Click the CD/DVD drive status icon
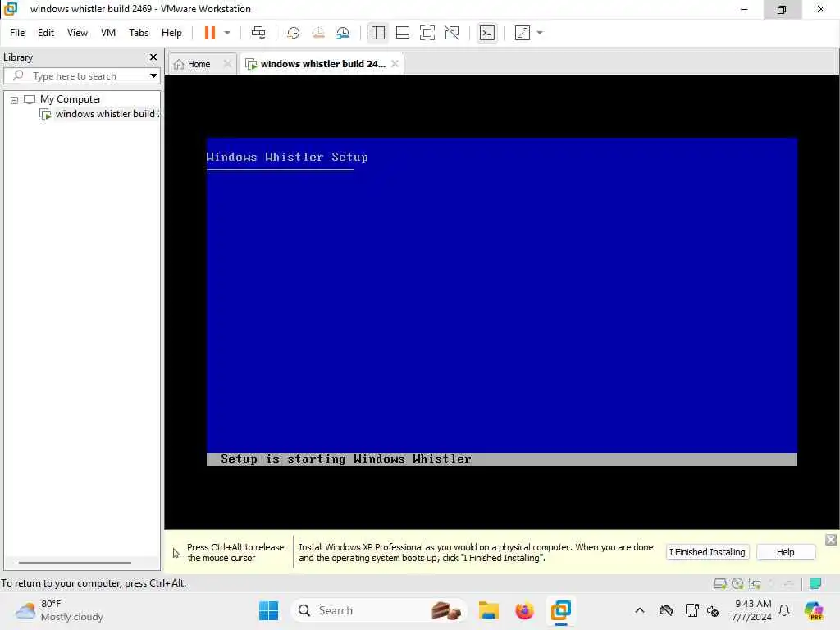Image resolution: width=840 pixels, height=630 pixels. click(x=737, y=583)
